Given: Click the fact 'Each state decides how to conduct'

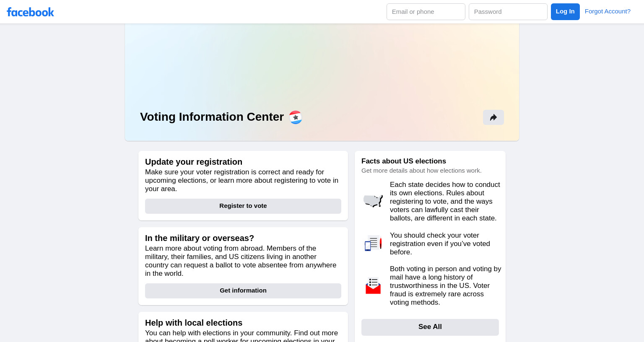Looking at the screenshot, I should coord(445,201).
